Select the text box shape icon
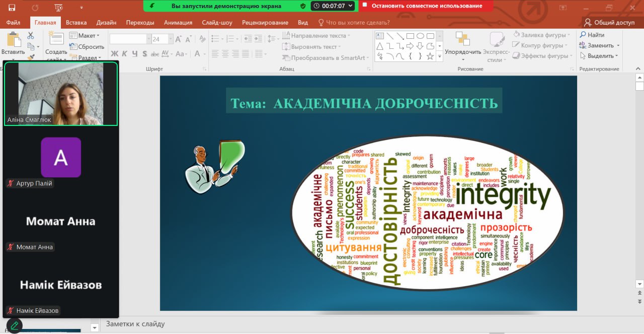This screenshot has width=644, height=334. pos(380,36)
